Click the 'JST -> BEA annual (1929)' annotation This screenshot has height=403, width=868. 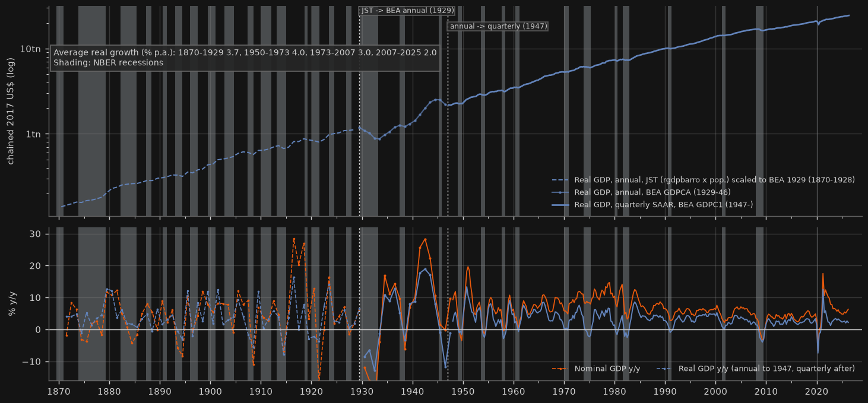(x=408, y=10)
